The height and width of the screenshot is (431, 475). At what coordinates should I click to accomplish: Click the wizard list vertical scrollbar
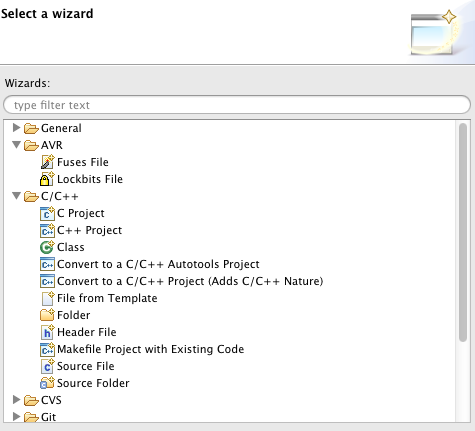coord(463,232)
